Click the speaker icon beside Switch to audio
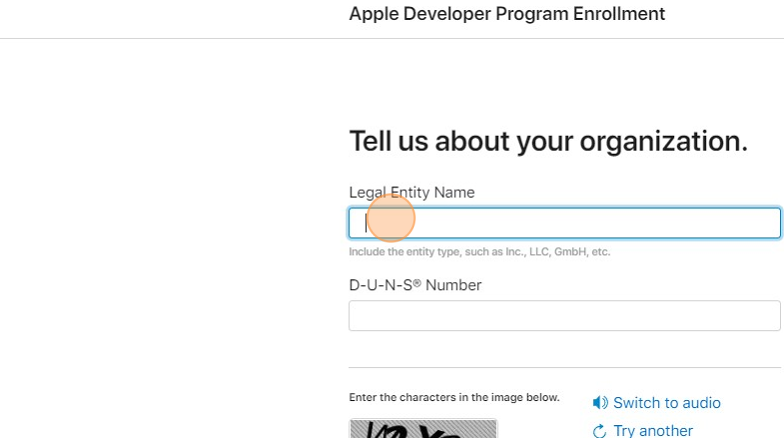784x438 pixels. coord(600,402)
